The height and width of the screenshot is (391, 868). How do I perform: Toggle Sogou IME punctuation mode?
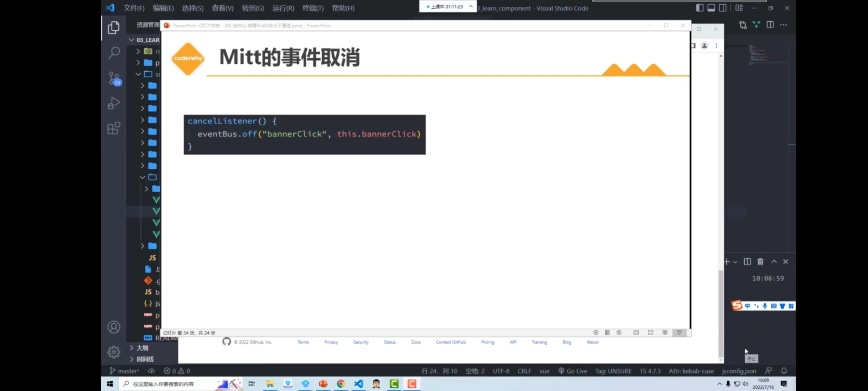click(756, 306)
